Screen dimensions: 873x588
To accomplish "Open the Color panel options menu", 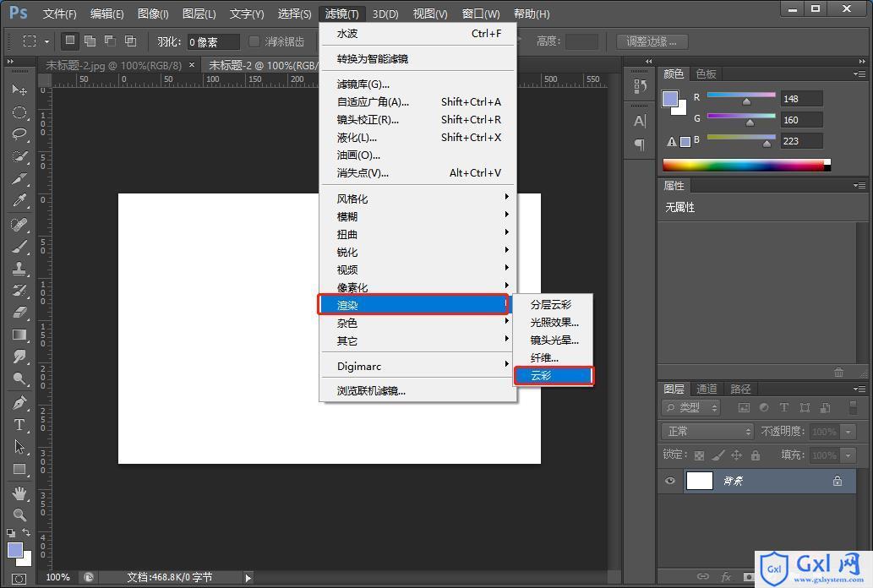I will (859, 73).
